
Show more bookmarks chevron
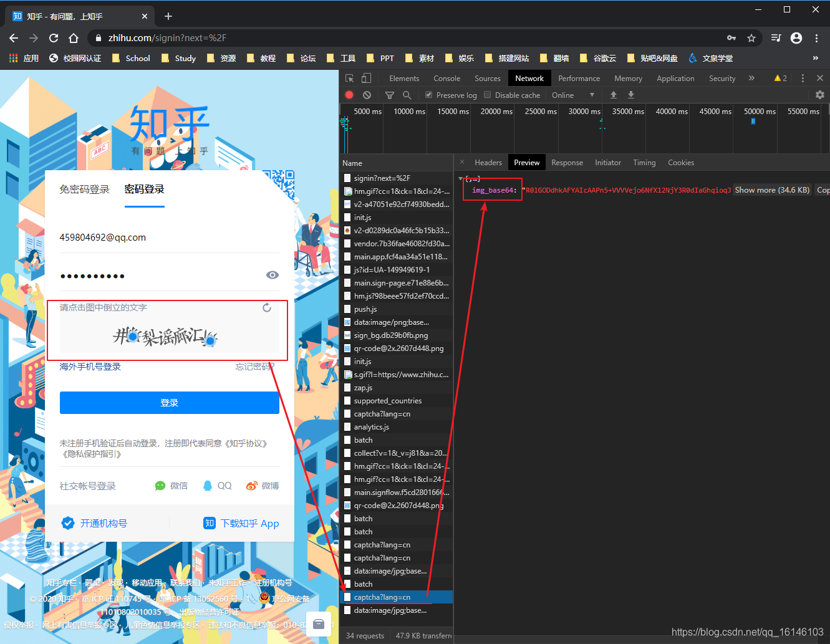[816, 58]
